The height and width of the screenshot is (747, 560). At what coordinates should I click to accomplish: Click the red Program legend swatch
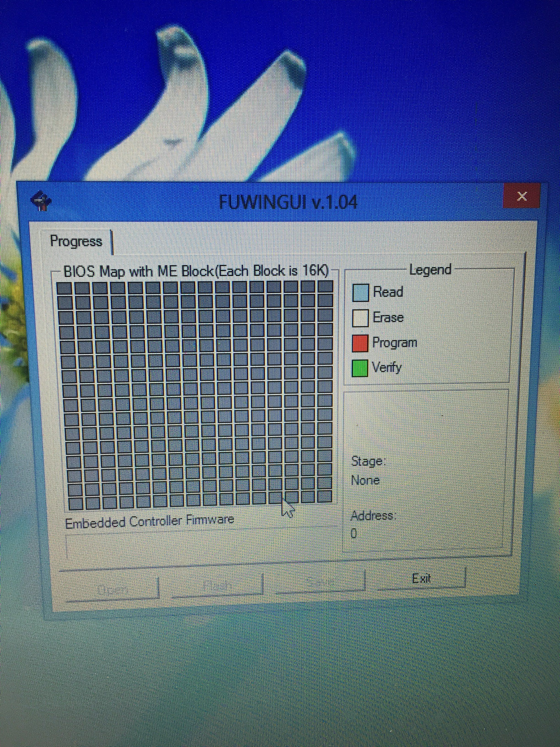(x=360, y=343)
